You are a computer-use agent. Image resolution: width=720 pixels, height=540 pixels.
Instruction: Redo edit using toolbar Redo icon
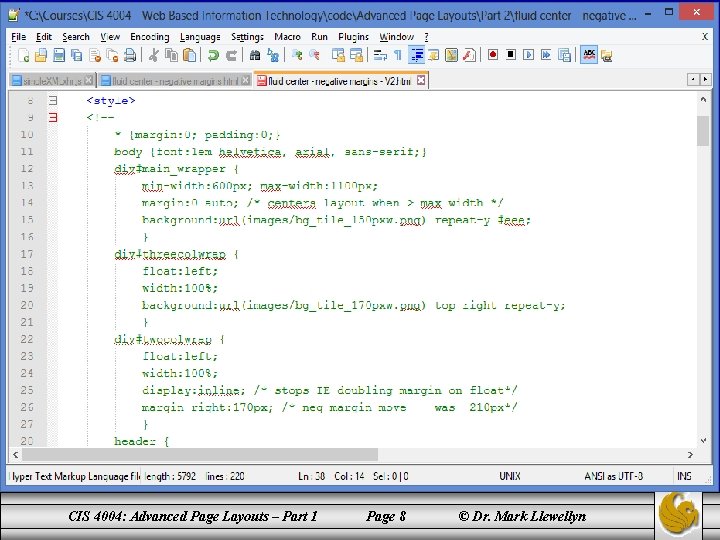[x=231, y=56]
